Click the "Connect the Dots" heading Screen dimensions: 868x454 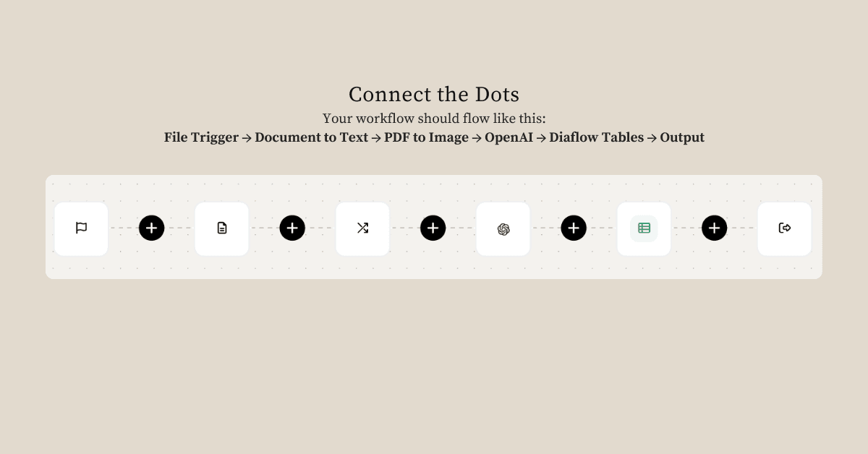pos(434,95)
